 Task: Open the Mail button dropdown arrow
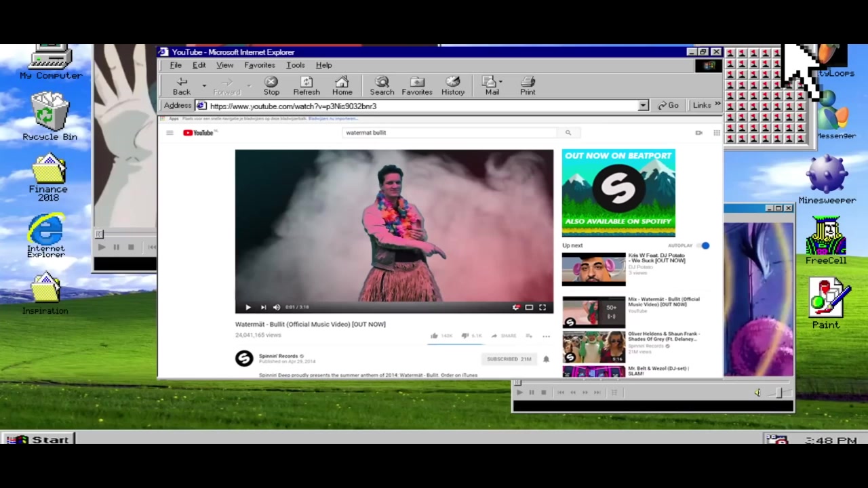click(x=500, y=82)
